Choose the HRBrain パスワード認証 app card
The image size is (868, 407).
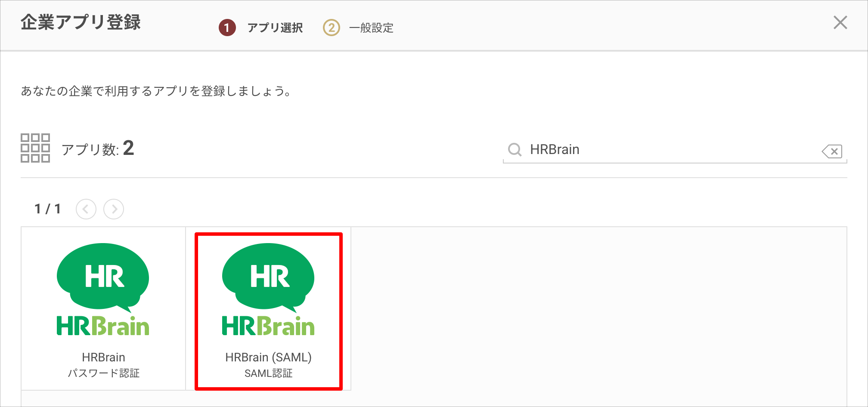tap(103, 309)
